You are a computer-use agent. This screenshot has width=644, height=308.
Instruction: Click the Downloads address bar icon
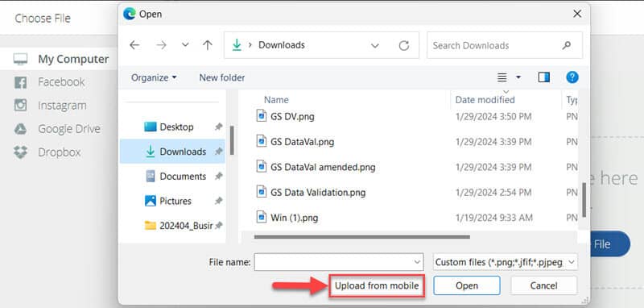237,45
